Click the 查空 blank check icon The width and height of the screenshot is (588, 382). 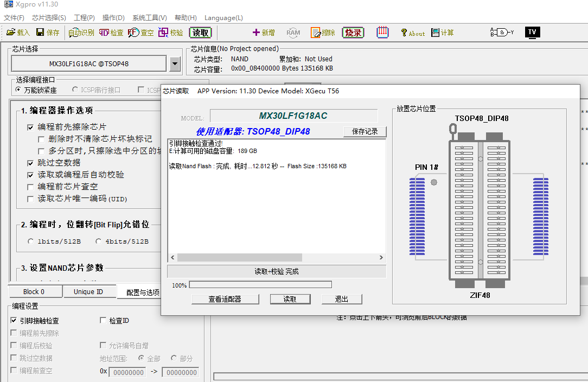[x=133, y=33]
